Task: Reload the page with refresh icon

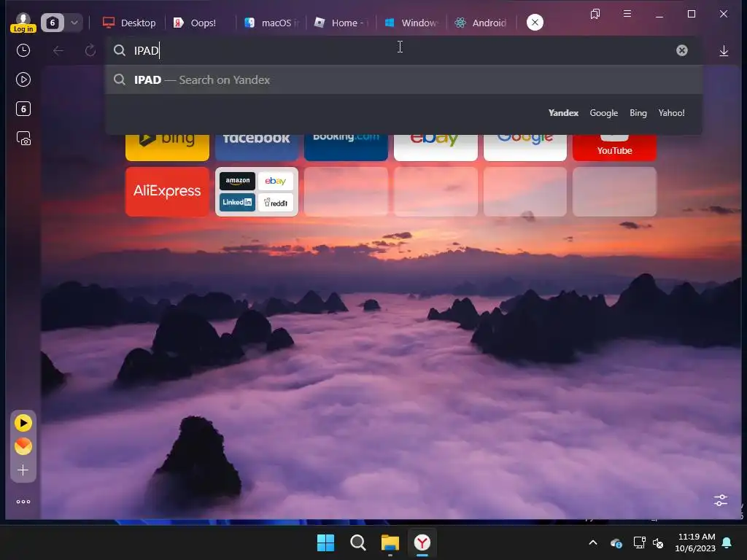Action: click(90, 50)
